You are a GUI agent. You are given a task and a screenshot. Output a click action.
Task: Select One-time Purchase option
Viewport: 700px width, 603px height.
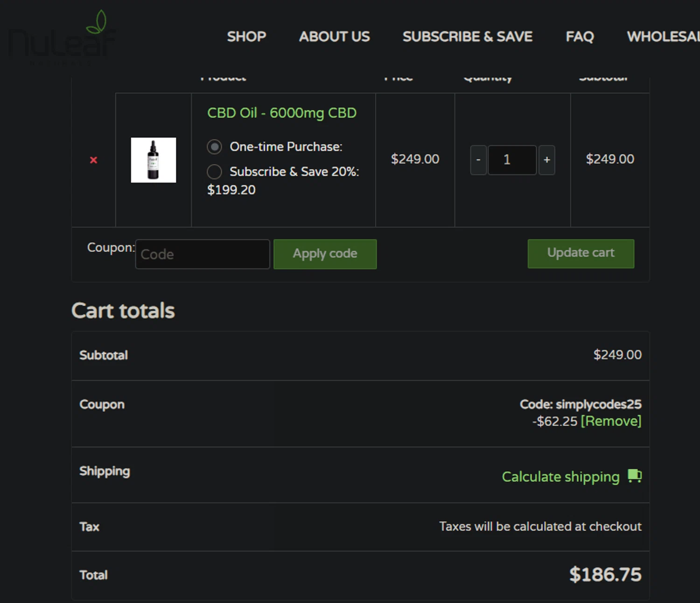coord(214,147)
